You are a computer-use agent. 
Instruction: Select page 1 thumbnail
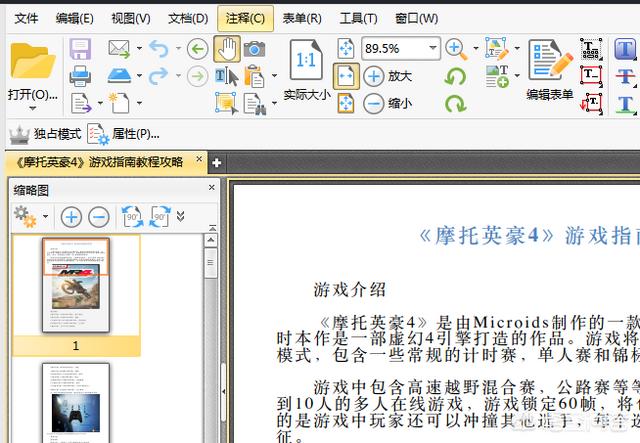[x=76, y=285]
